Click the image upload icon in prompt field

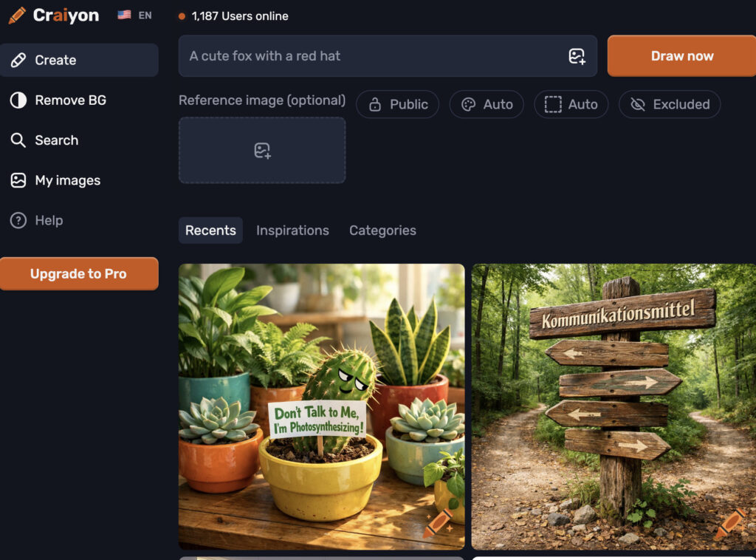(x=577, y=56)
